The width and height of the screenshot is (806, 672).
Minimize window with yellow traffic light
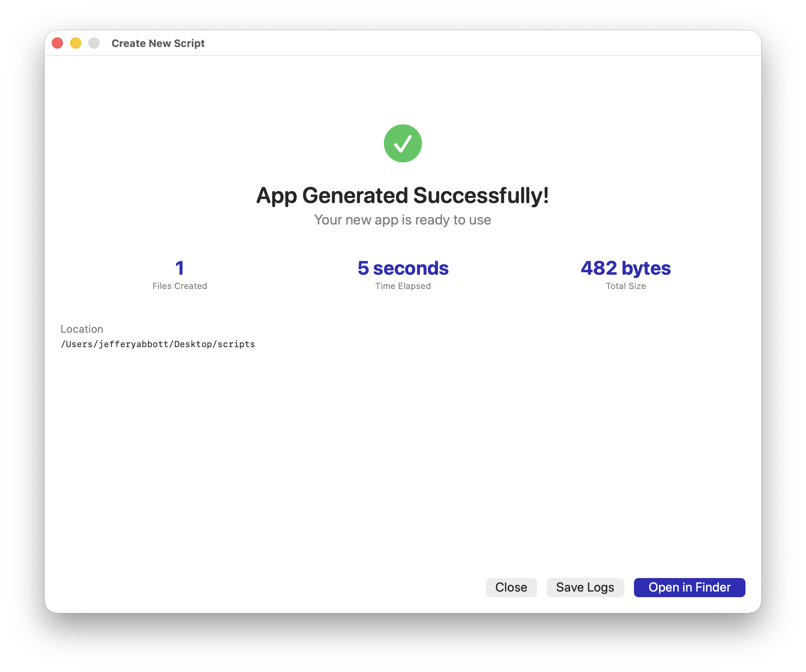[76, 43]
